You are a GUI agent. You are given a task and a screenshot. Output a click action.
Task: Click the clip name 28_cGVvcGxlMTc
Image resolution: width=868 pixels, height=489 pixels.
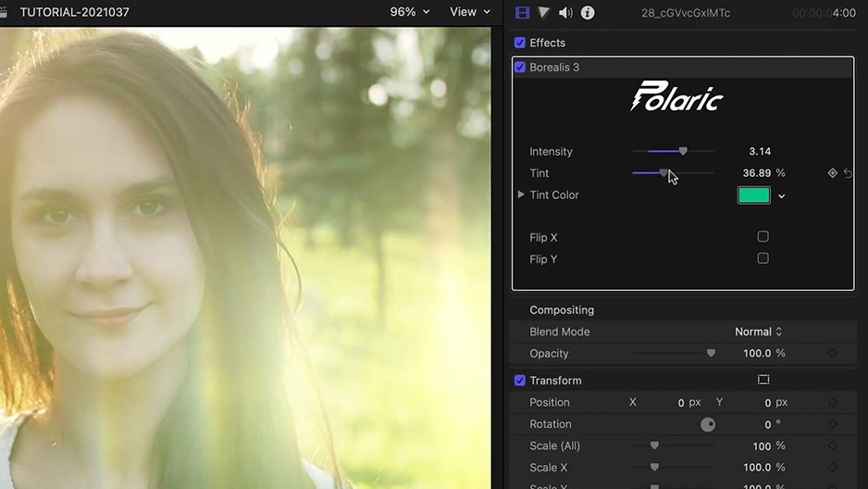686,13
